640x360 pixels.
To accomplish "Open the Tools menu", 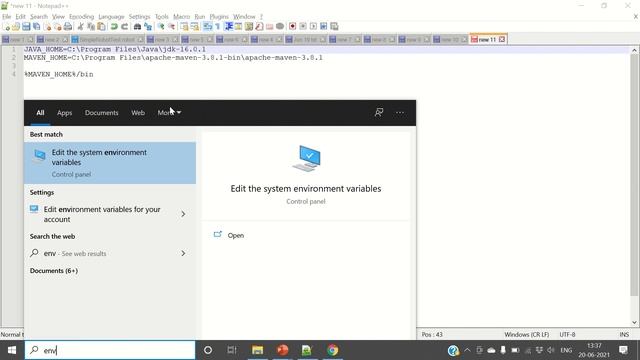I will (162, 17).
